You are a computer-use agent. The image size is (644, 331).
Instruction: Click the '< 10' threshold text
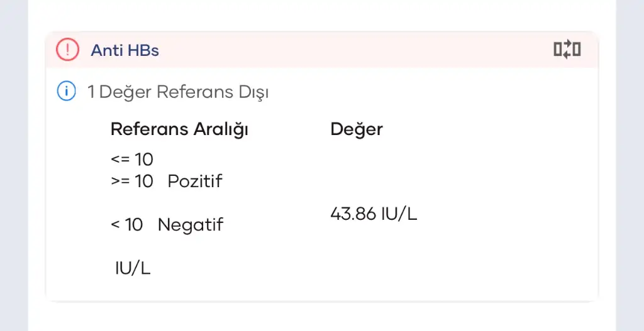pyautogui.click(x=127, y=224)
